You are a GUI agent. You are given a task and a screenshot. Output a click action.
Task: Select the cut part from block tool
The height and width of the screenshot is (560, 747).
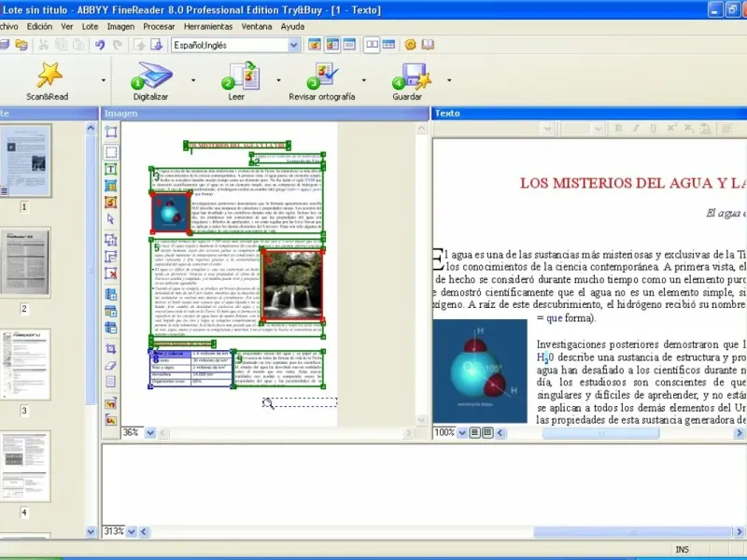click(x=111, y=256)
